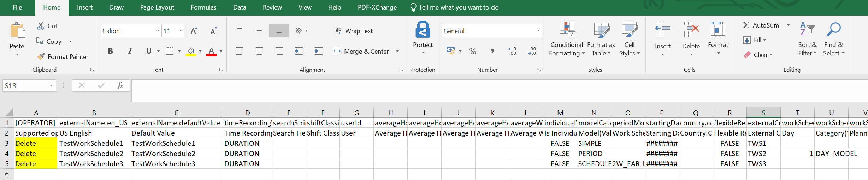Center text horizontally in cell
The height and width of the screenshot is (180, 868).
pyautogui.click(x=259, y=51)
